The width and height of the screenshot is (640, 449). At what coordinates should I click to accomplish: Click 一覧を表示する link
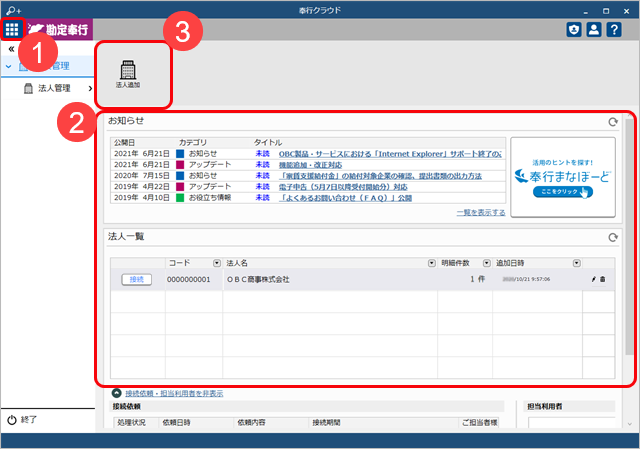click(481, 213)
